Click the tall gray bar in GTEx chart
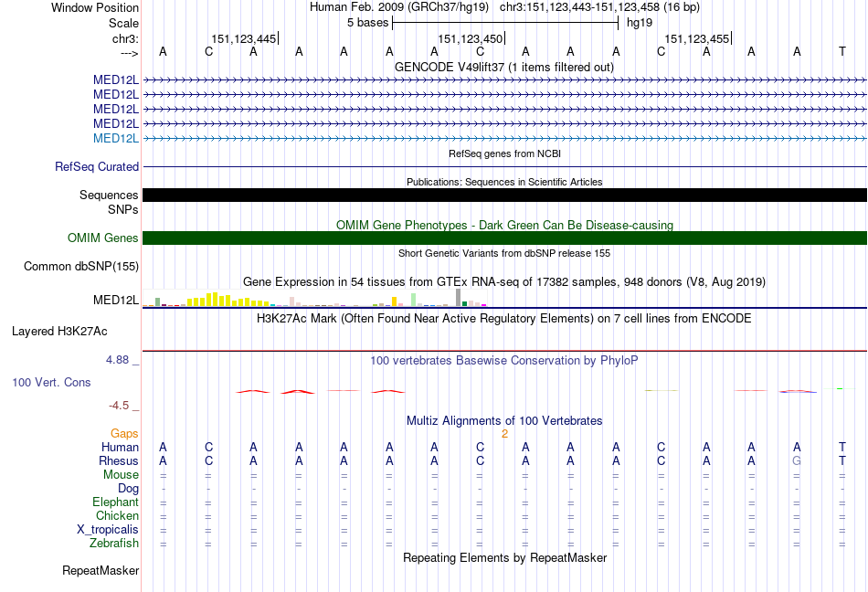 (458, 298)
